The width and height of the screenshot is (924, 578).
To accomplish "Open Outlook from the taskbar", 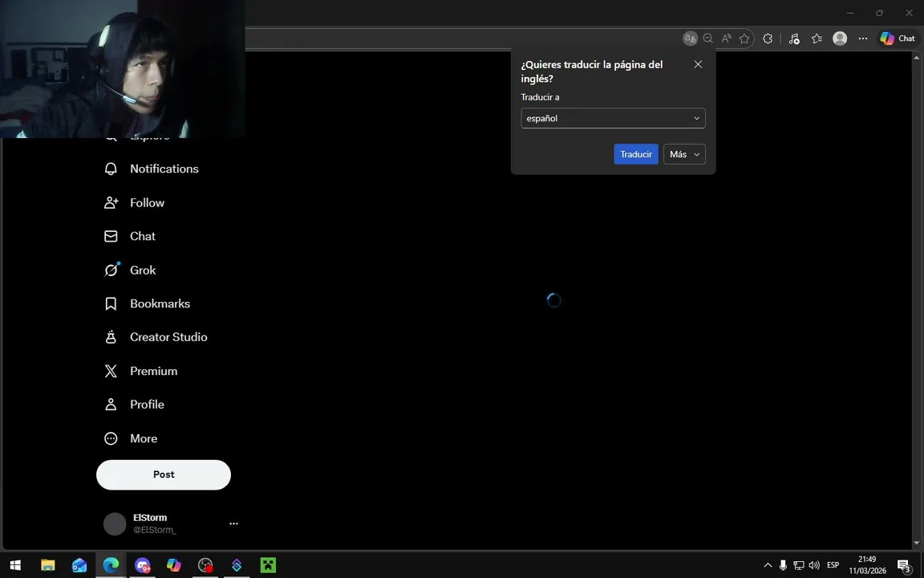I will pos(79,565).
